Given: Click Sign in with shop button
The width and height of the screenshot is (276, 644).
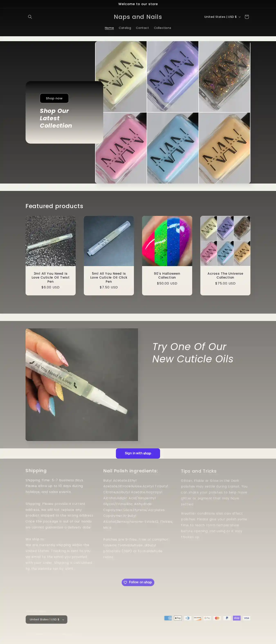Looking at the screenshot, I should 138,453.
